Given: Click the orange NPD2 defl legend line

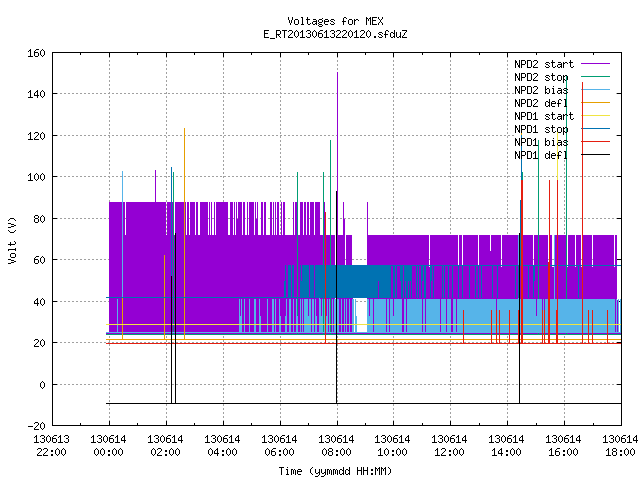Looking at the screenshot, I should [595, 103].
